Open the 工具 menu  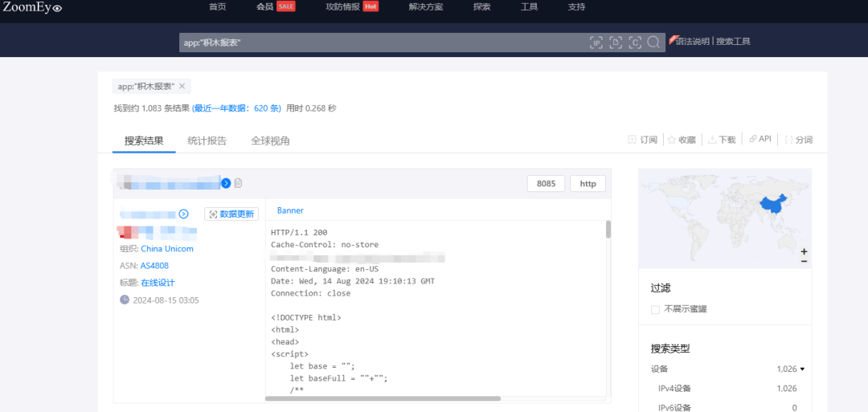tap(529, 7)
